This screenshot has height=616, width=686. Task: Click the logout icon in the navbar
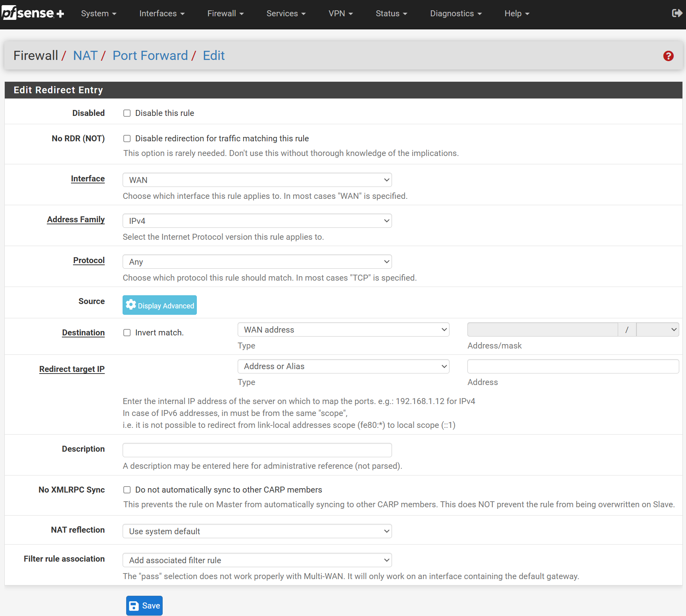[x=676, y=13]
